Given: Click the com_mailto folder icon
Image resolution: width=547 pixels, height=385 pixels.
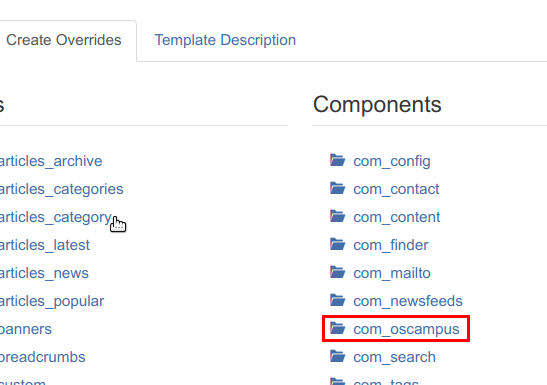Looking at the screenshot, I should click(x=337, y=272).
